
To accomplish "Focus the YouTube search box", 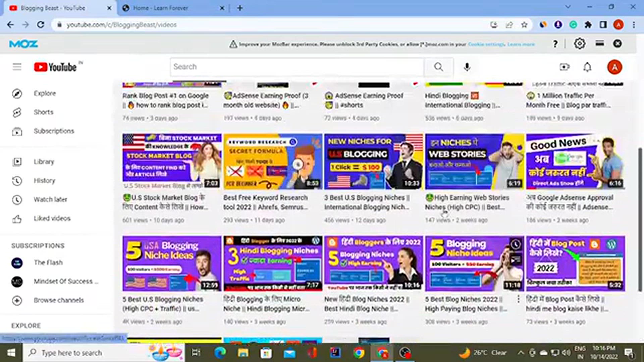I will click(297, 67).
